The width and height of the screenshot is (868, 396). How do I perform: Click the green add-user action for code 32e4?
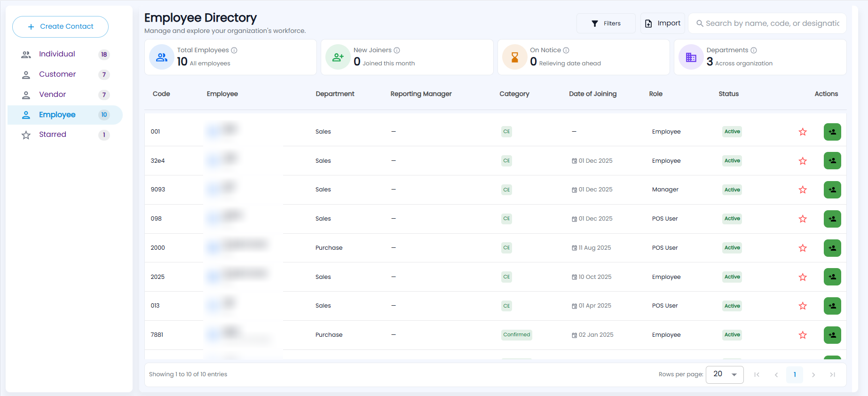[x=832, y=161]
